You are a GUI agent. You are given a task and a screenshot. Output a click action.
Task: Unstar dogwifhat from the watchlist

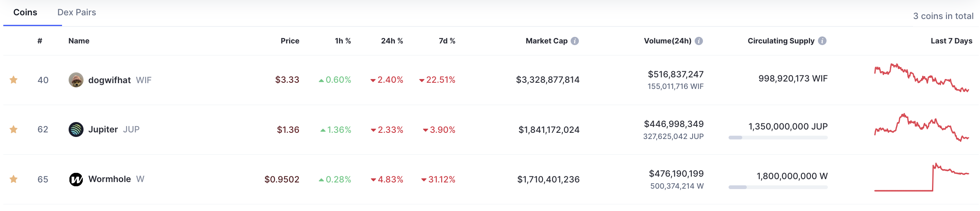(x=14, y=79)
